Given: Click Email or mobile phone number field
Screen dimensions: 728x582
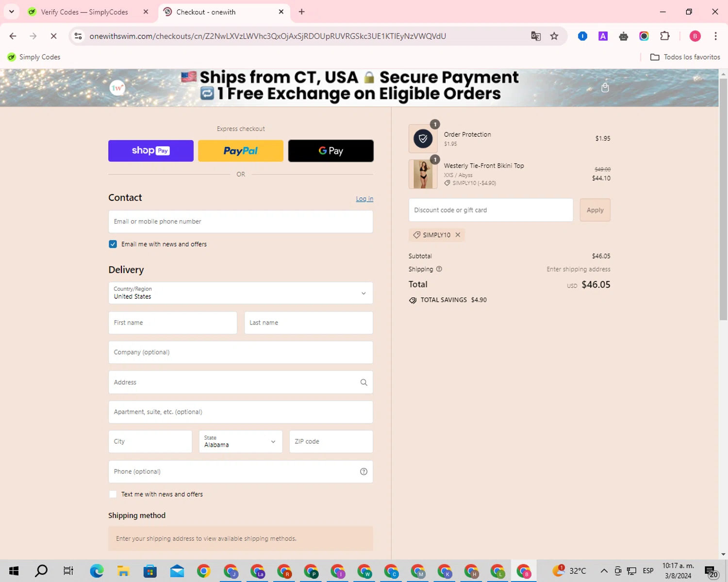Looking at the screenshot, I should click(241, 222).
